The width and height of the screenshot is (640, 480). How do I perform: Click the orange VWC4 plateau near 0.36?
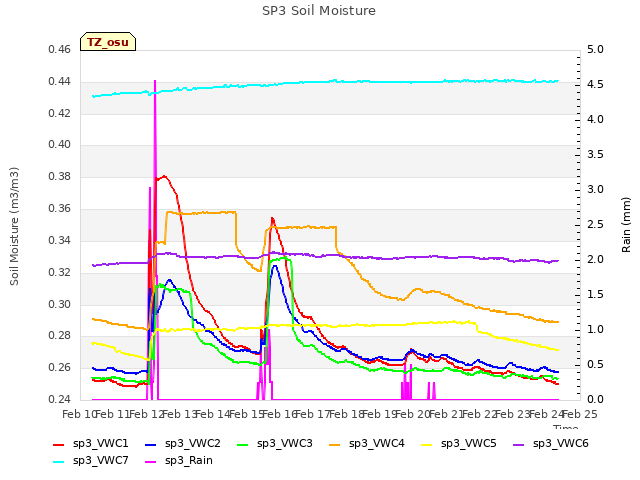pyautogui.click(x=201, y=213)
